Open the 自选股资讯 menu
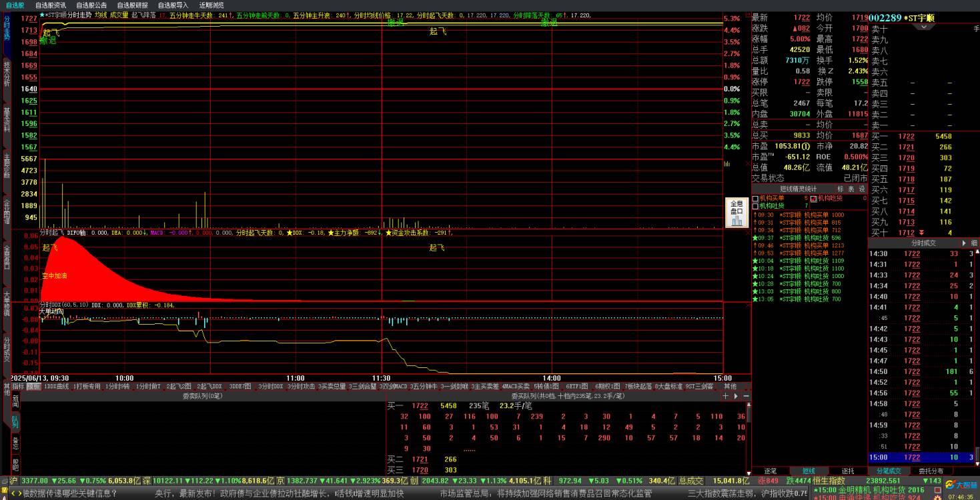Image resolution: width=980 pixels, height=500 pixels. pyautogui.click(x=51, y=5)
